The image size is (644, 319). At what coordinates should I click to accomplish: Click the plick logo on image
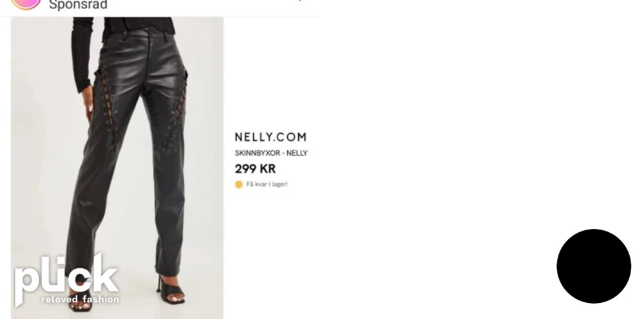(66, 279)
